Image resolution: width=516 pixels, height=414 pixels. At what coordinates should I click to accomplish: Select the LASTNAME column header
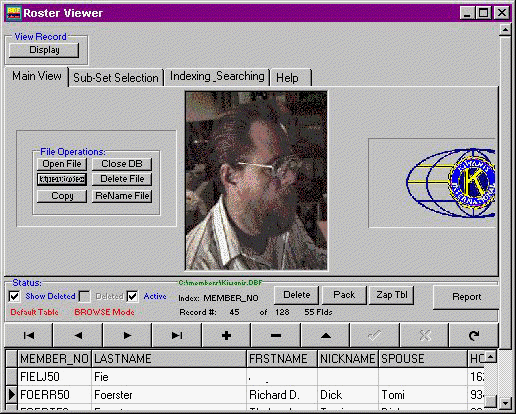tap(169, 359)
